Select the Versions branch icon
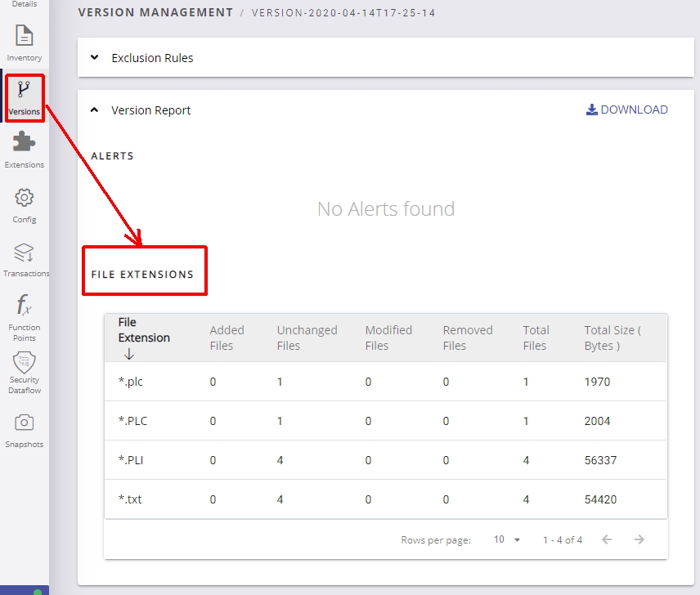 point(25,90)
